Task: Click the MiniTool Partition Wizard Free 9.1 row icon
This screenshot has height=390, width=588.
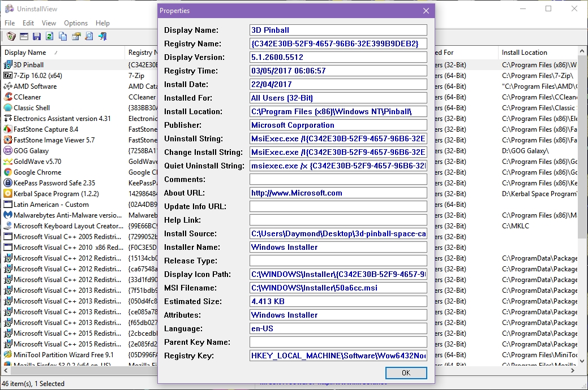Action: click(x=8, y=355)
